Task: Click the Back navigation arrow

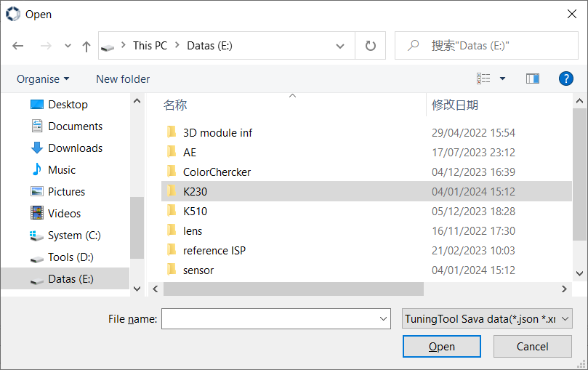Action: click(18, 46)
